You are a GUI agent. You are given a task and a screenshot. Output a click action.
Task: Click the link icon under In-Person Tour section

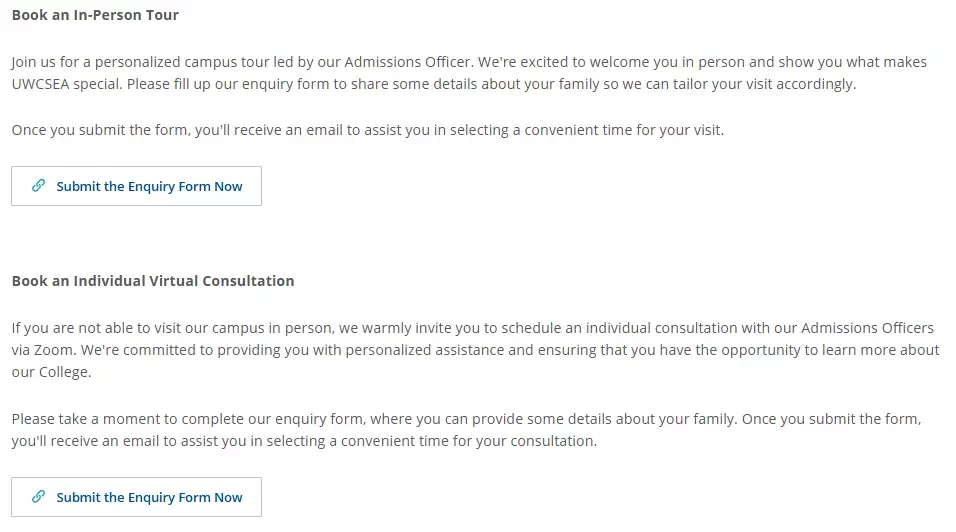click(x=38, y=185)
